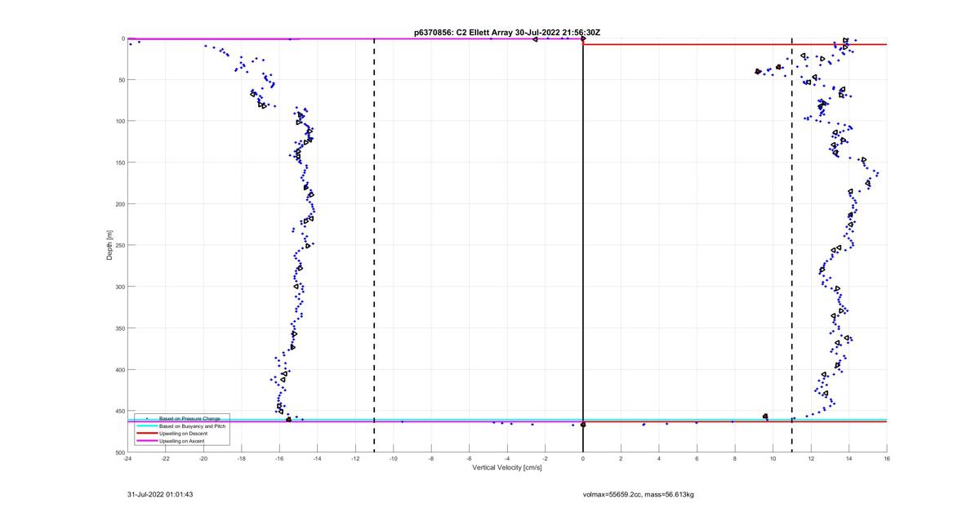Click the 'volmax=55659.2cc, mass=56.613kg' footer text
This screenshot has width=980, height=508.
tap(639, 494)
